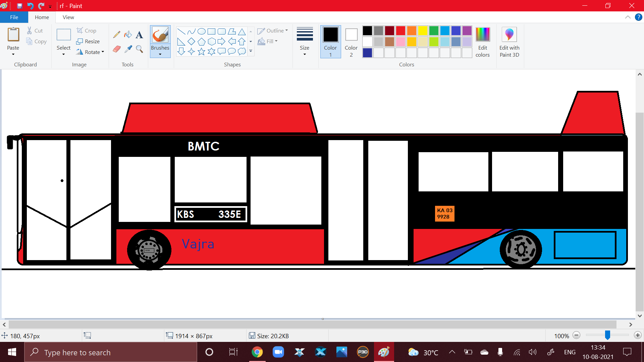Screen dimensions: 644x362
Task: Activate Color 2 background selector
Action: pyautogui.click(x=351, y=42)
